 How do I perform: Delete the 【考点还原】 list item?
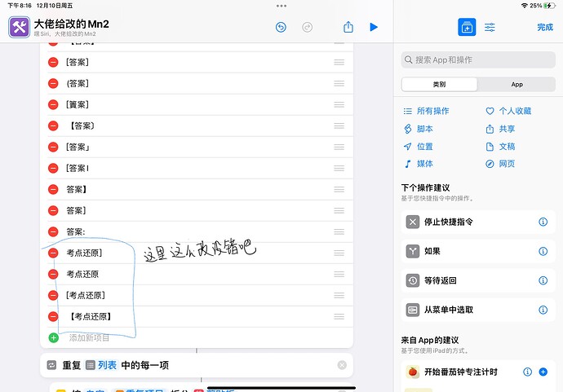tap(53, 316)
